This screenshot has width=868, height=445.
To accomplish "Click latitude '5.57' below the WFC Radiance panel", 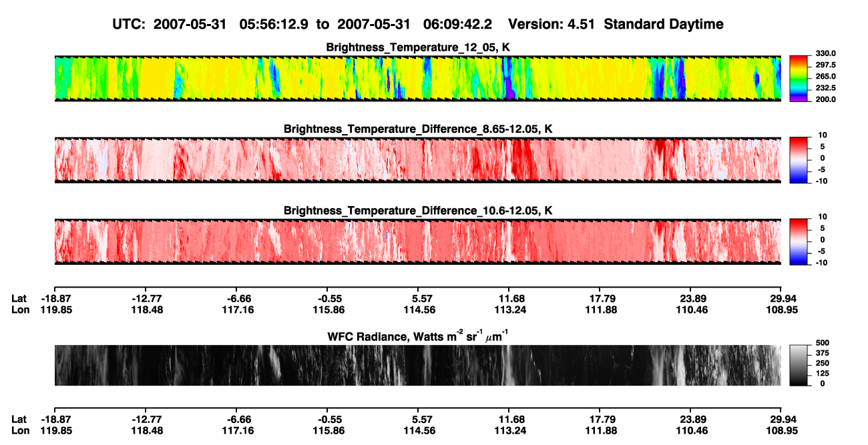I will (x=418, y=419).
